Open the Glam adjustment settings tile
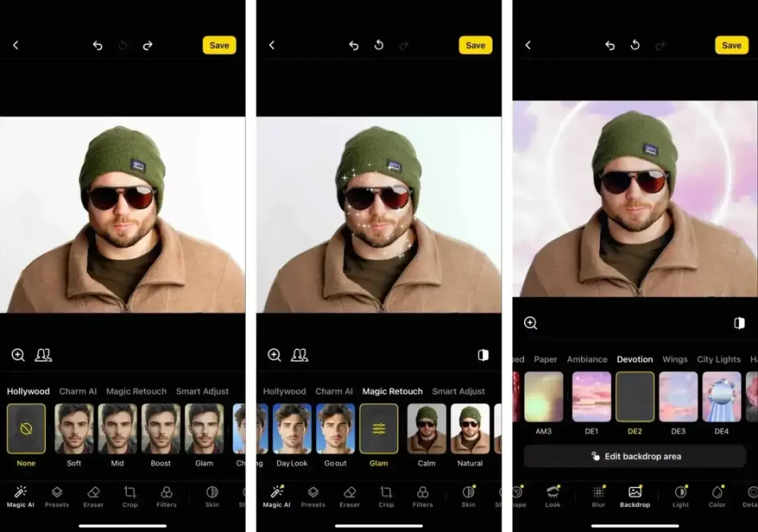 click(x=379, y=429)
